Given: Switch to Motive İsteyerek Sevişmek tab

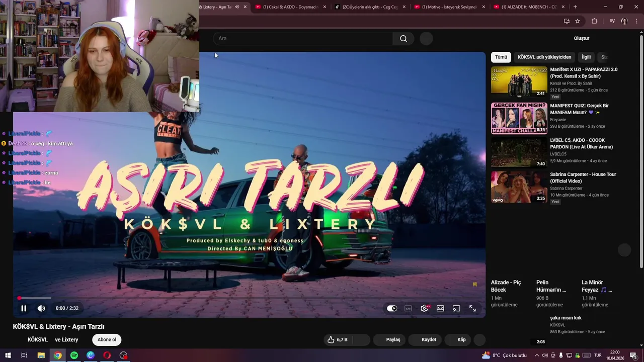Looking at the screenshot, I should [x=449, y=7].
